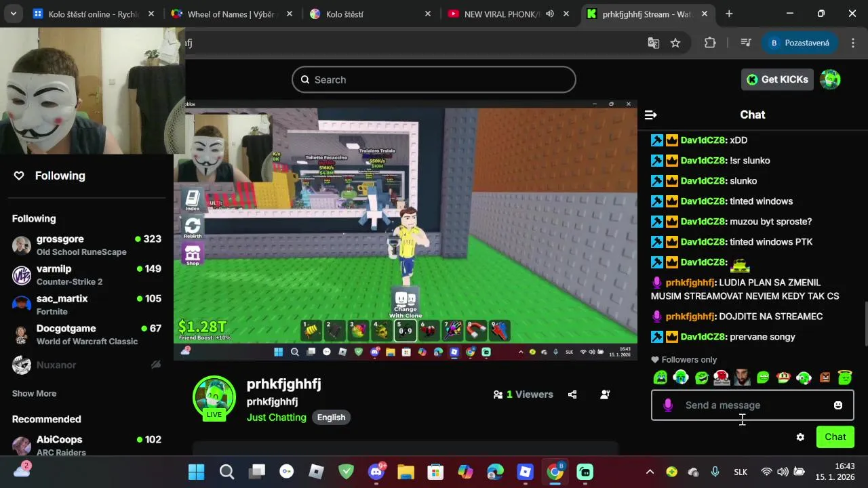Mute the NEW VIRAL PHONK tab audio
Image resolution: width=868 pixels, height=488 pixels.
pyautogui.click(x=550, y=14)
